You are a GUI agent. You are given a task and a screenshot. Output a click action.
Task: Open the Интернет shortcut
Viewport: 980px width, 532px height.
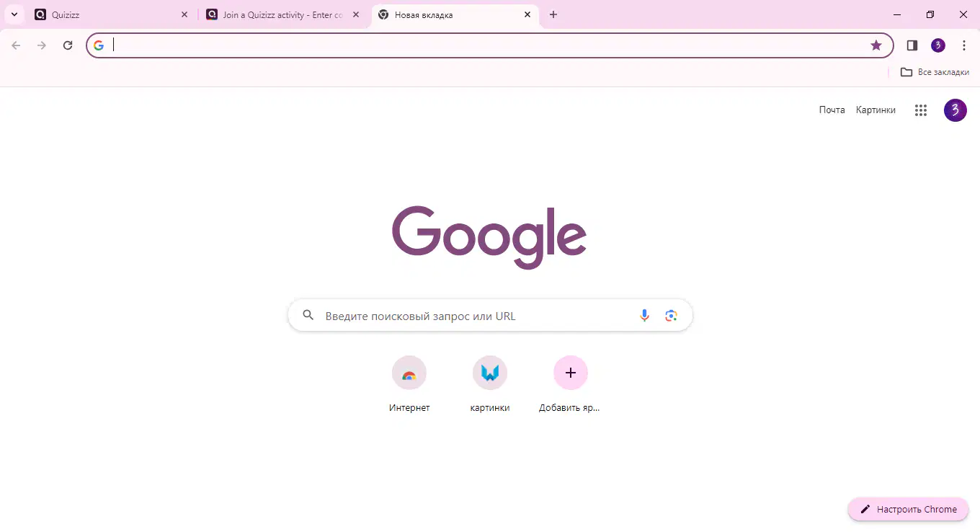(409, 386)
